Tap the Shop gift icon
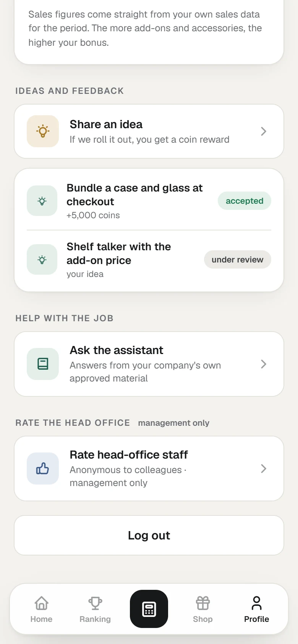 (203, 603)
